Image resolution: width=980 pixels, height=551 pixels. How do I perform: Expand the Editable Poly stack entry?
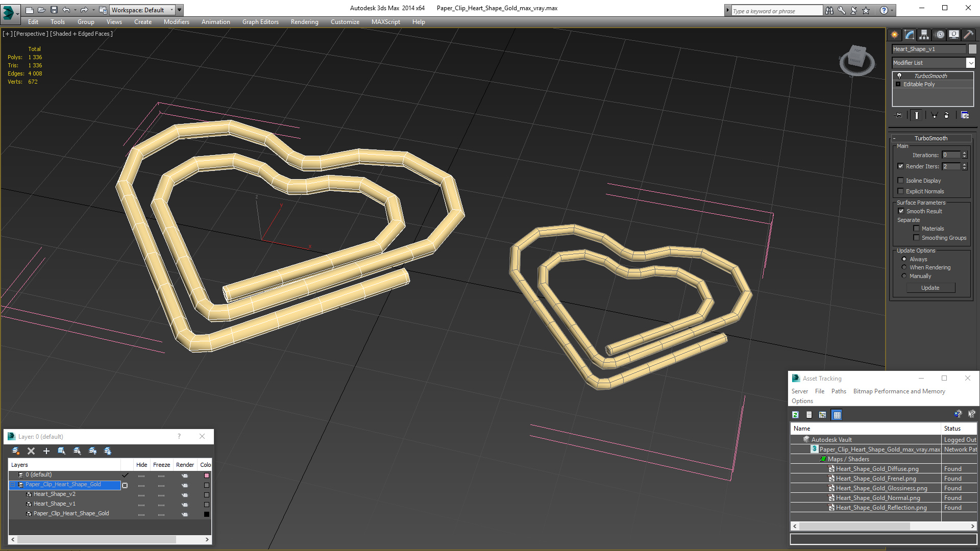pos(898,84)
